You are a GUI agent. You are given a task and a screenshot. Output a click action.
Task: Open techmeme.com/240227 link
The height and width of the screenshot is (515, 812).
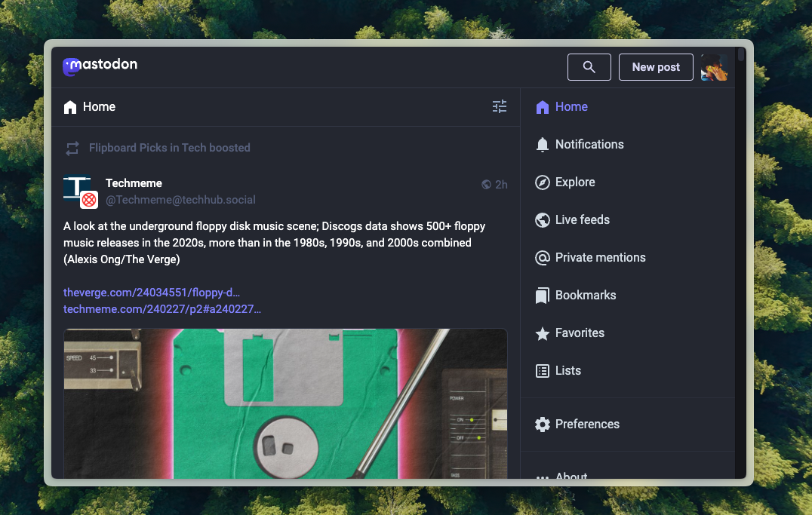tap(162, 309)
